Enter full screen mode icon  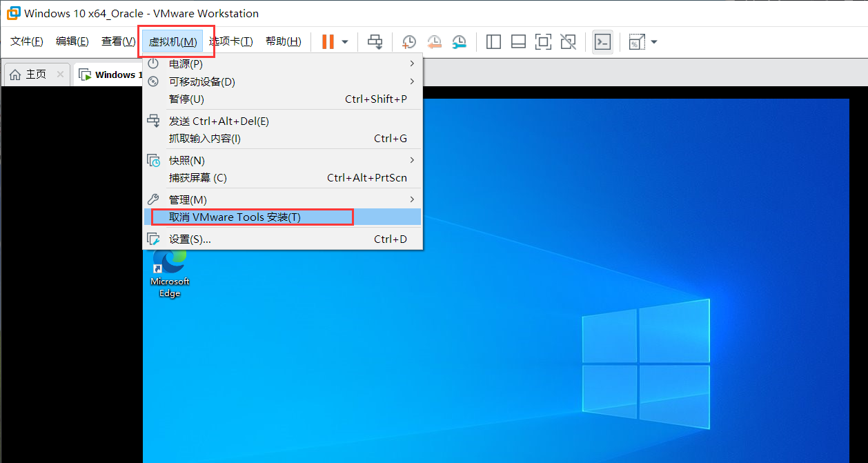point(543,42)
